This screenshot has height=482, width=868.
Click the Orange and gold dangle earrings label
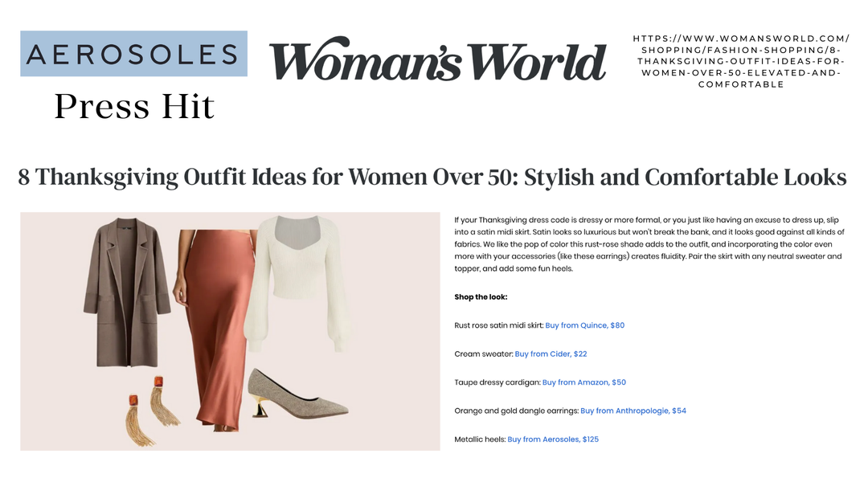[x=516, y=411]
